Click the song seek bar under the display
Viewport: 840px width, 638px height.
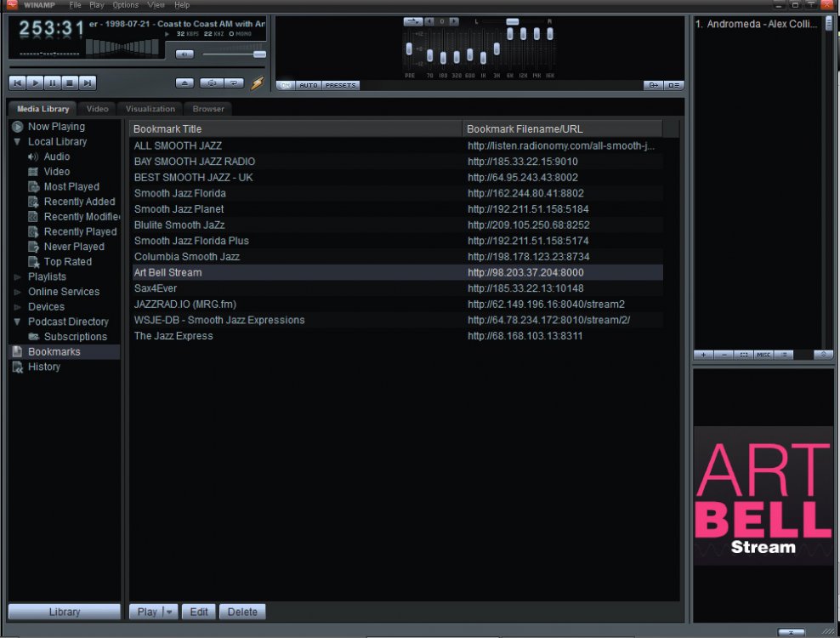click(x=137, y=67)
